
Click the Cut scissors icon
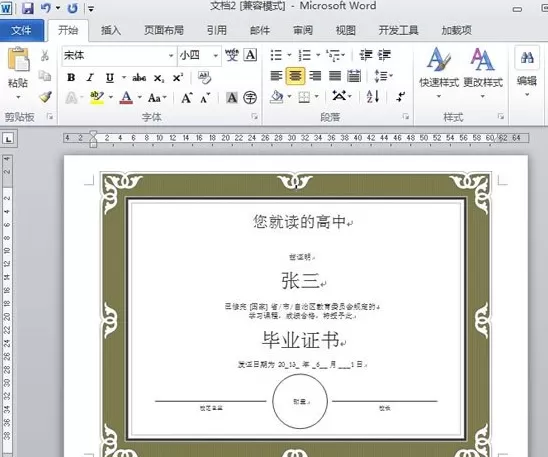[45, 55]
